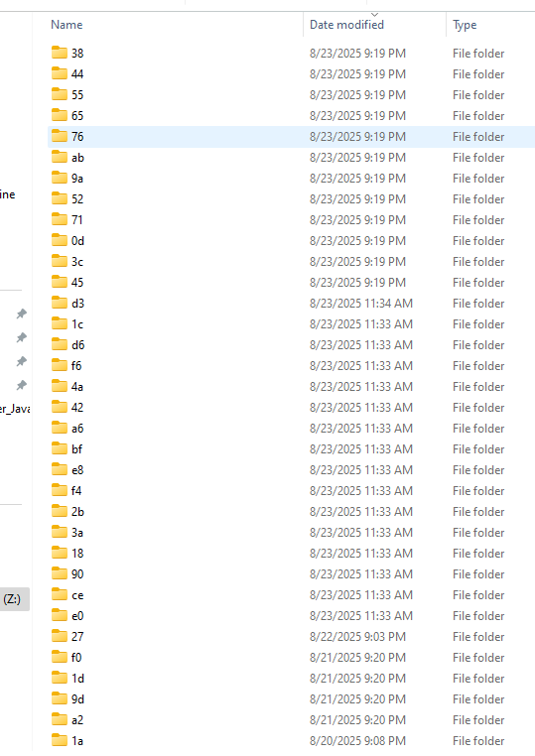Select the folder icon beside f6
Viewport: 535px width, 756px height.
(60, 365)
